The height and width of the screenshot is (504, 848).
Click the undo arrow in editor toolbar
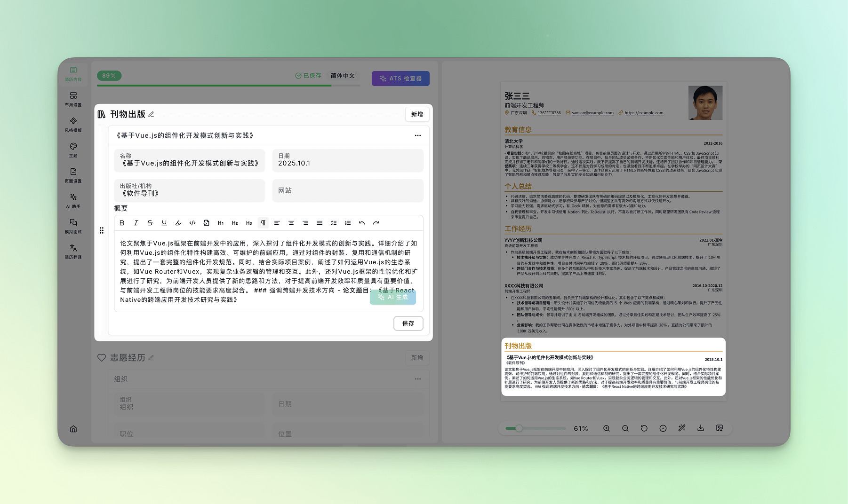tap(362, 223)
